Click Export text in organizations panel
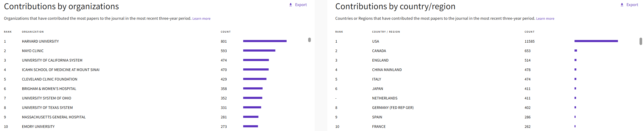 (301, 5)
